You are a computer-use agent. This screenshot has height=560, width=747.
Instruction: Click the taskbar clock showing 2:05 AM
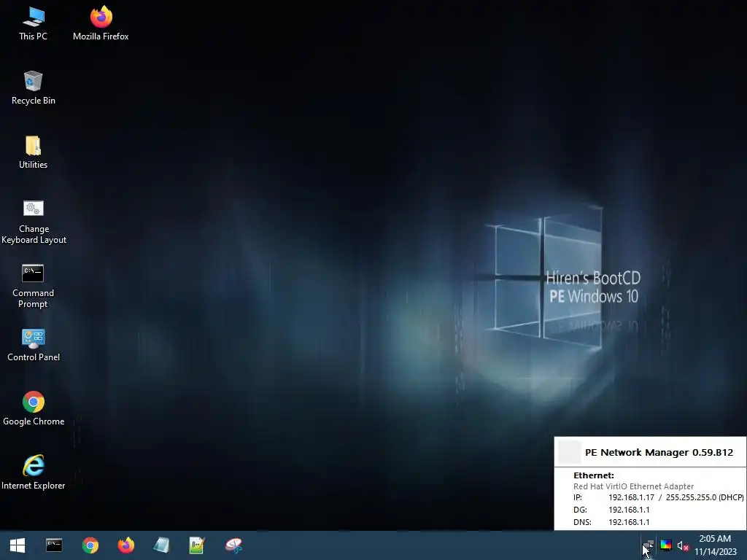715,539
